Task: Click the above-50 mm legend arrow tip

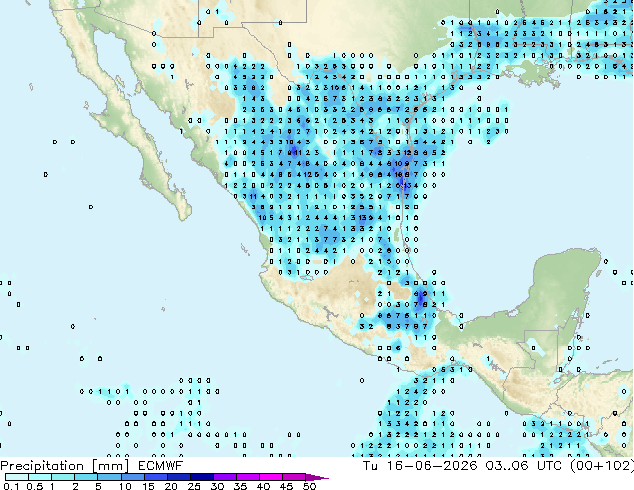Action: coord(317,477)
